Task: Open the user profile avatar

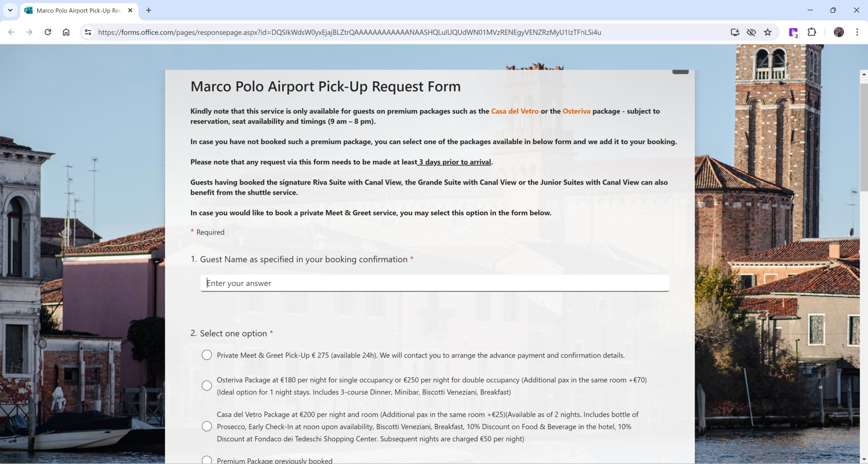Action: tap(838, 32)
